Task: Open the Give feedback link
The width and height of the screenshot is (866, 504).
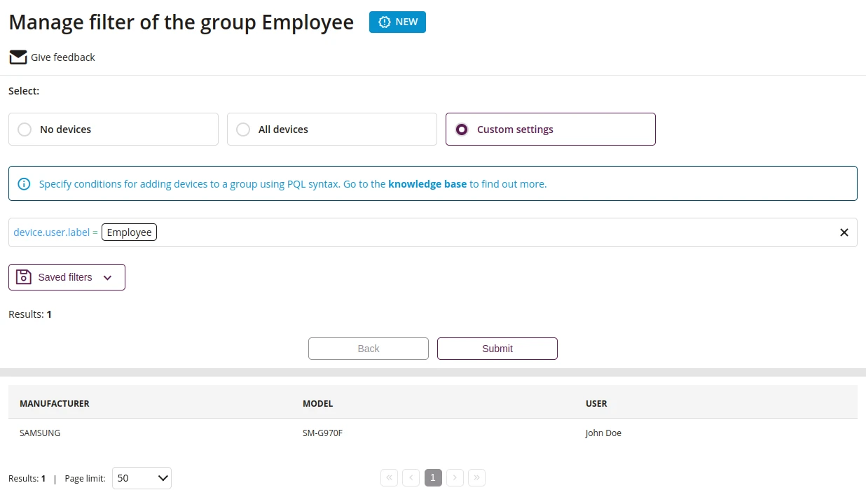Action: [63, 57]
